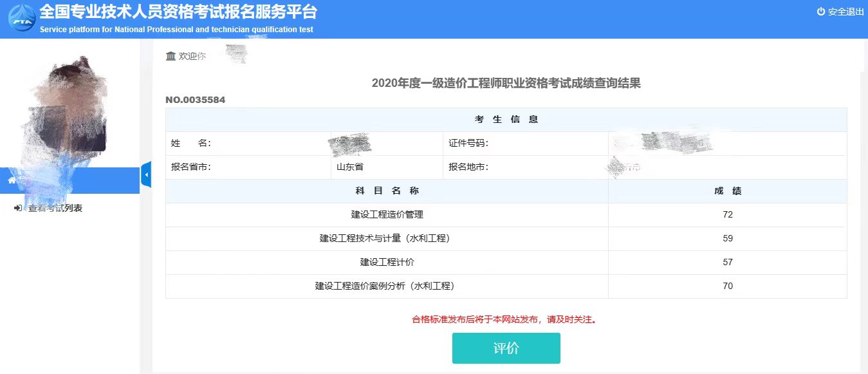The width and height of the screenshot is (868, 374).
Task: Click the 评价 button
Action: click(506, 348)
